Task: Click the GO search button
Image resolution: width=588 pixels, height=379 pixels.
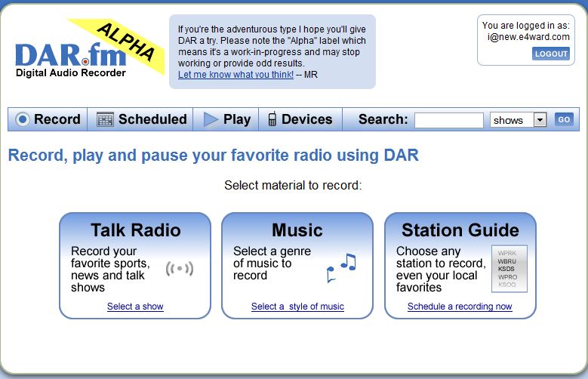Action: (564, 120)
